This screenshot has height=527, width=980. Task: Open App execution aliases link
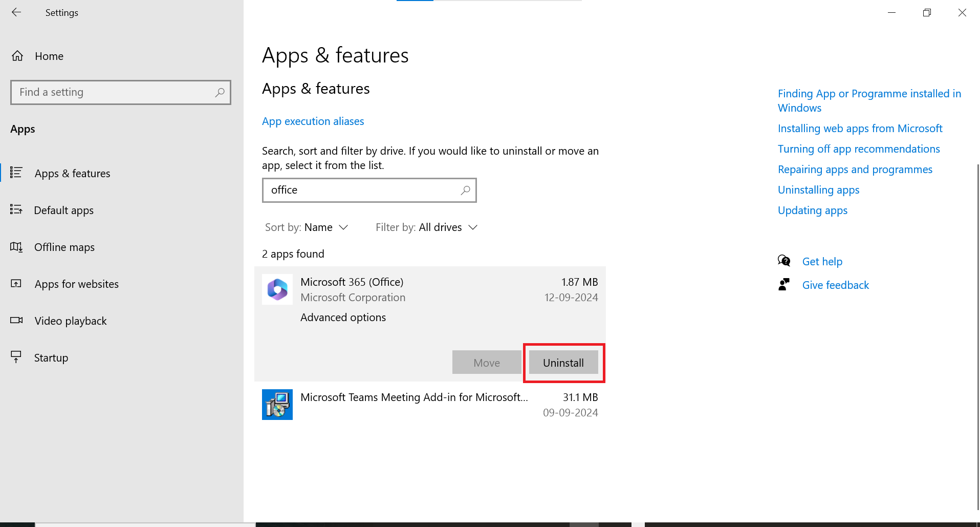coord(313,121)
